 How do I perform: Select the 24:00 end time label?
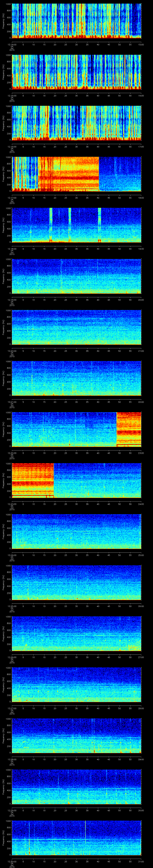click(141, 504)
